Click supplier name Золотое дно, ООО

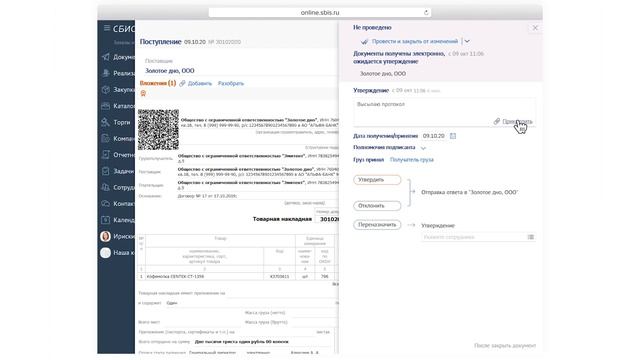coord(170,71)
